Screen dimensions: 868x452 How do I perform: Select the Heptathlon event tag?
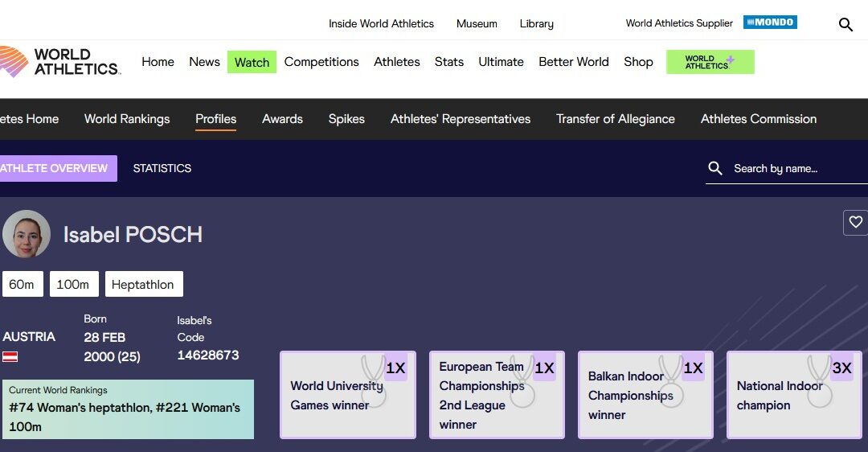click(x=143, y=284)
